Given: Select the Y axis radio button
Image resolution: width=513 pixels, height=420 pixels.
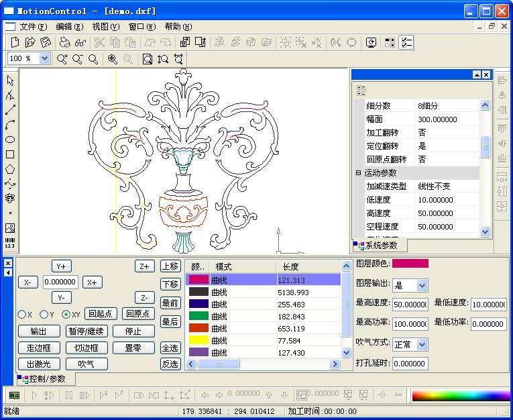Looking at the screenshot, I should [44, 314].
